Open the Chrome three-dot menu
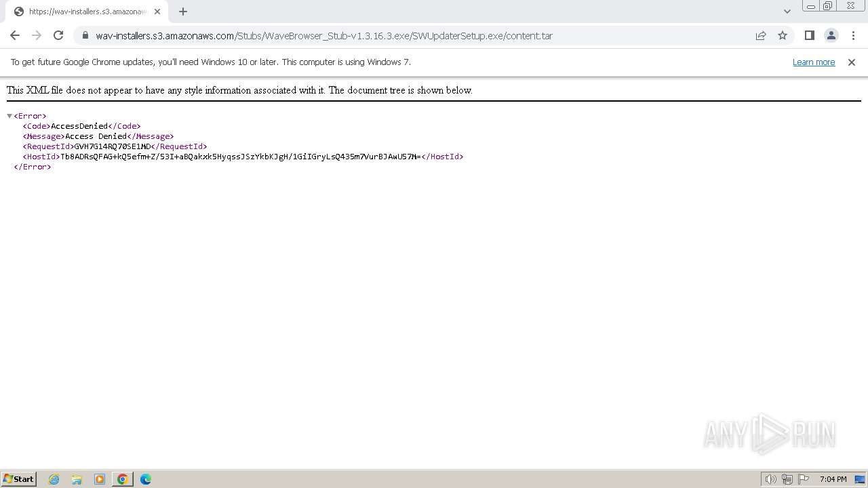 (x=852, y=35)
